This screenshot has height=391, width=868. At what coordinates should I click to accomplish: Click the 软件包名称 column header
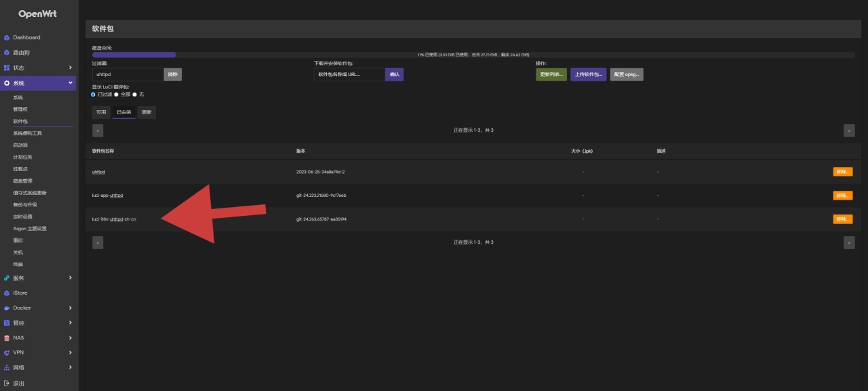103,151
